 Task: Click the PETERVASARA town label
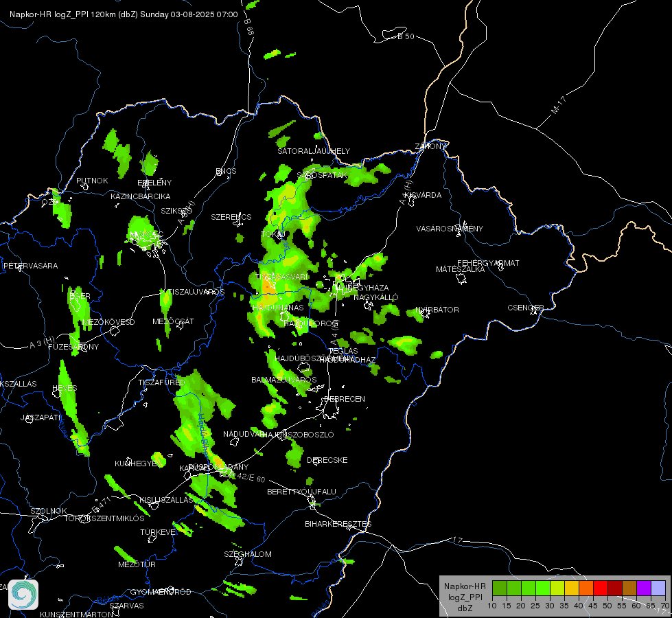[30, 266]
